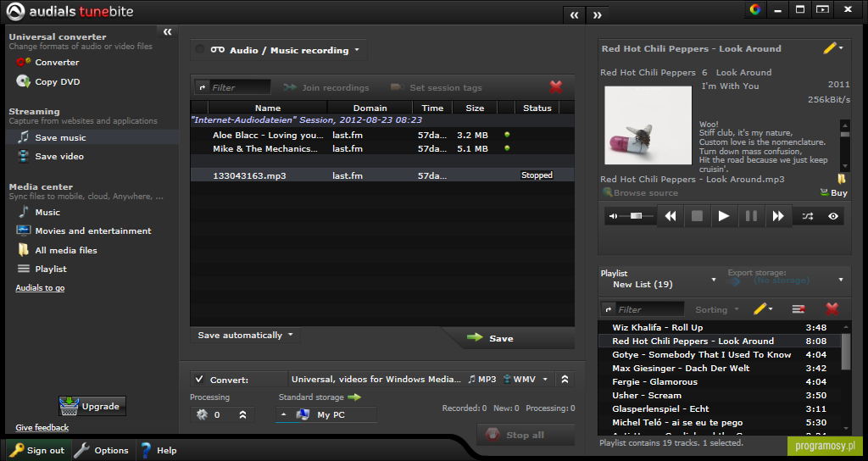Sort recordings by the Size column
The height and width of the screenshot is (461, 868).
(475, 108)
